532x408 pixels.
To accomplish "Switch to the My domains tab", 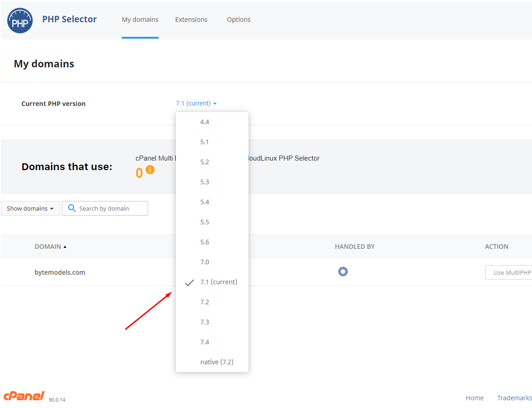I will pos(140,20).
